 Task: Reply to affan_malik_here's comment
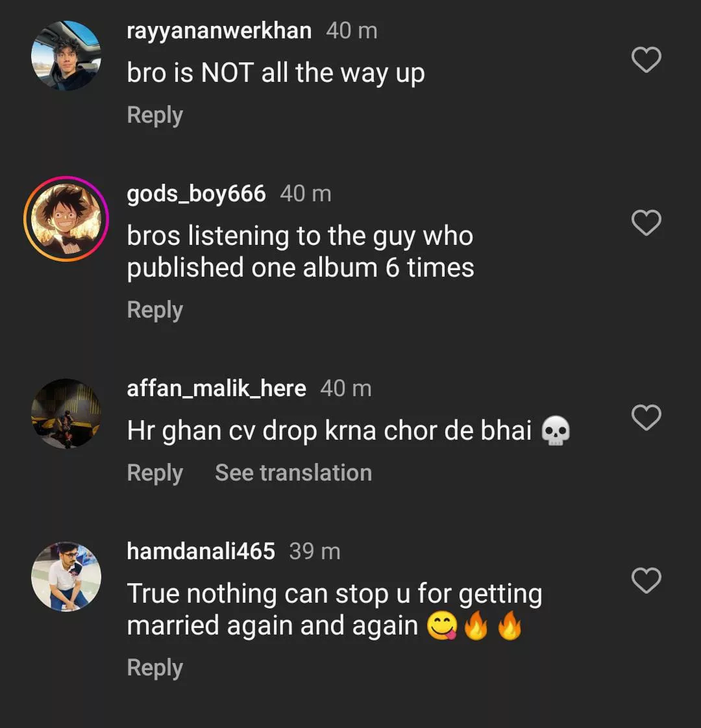[x=154, y=473]
